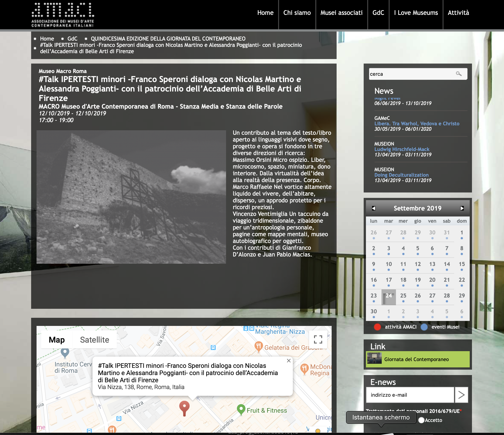Click the red map location pin
Screen dimensions: 504x435
click(184, 407)
